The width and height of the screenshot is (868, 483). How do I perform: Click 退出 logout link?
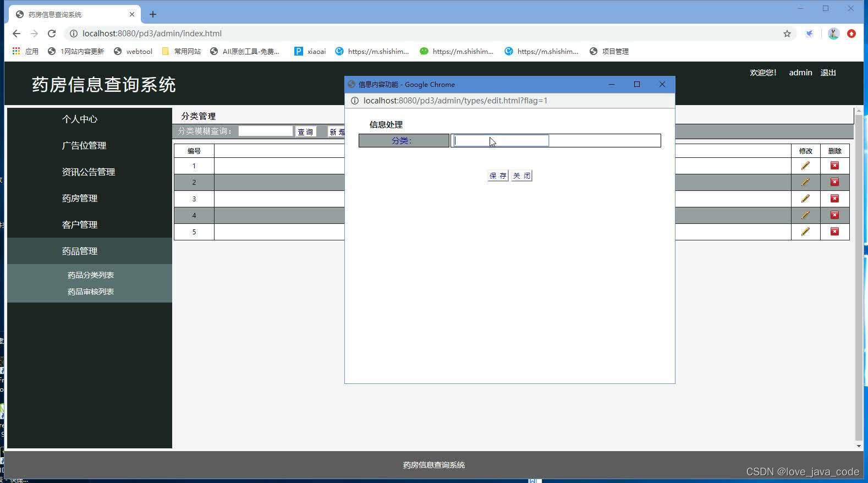828,73
